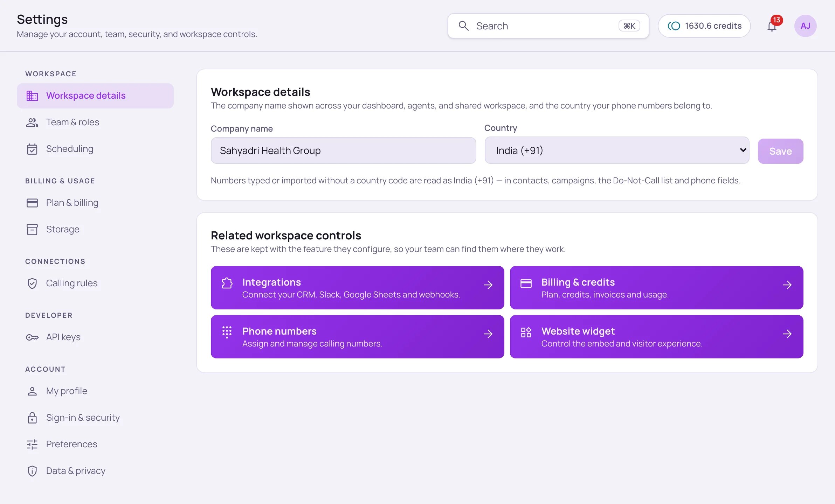This screenshot has height=504, width=835.
Task: Click the Plan & billing card icon
Action: pyautogui.click(x=32, y=203)
